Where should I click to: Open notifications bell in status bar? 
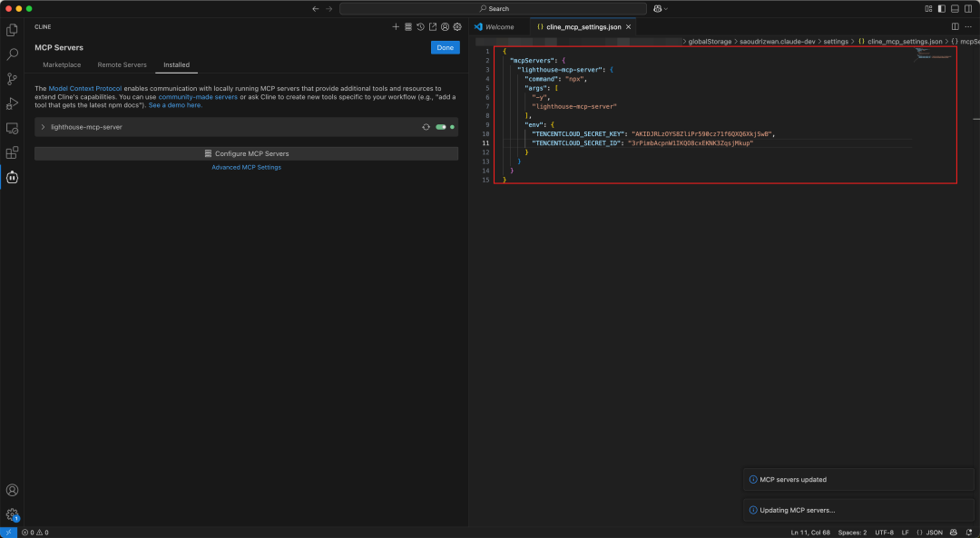(969, 533)
